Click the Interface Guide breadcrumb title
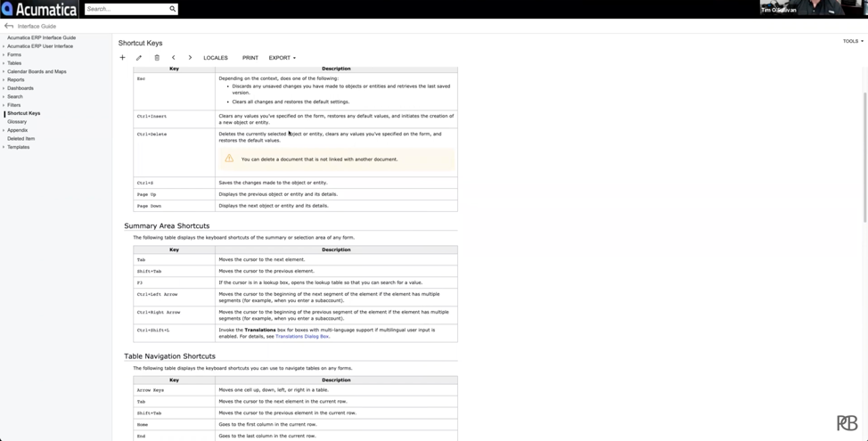Image resolution: width=868 pixels, height=441 pixels. [37, 26]
